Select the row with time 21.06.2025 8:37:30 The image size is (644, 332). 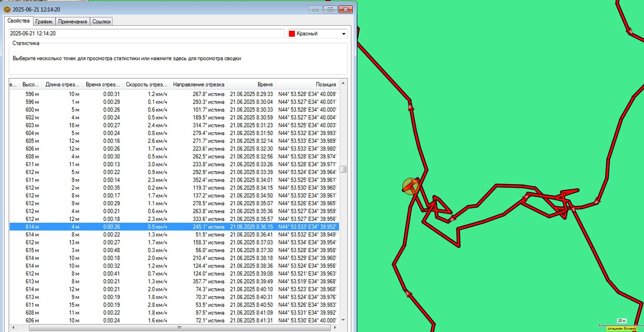tap(174, 250)
